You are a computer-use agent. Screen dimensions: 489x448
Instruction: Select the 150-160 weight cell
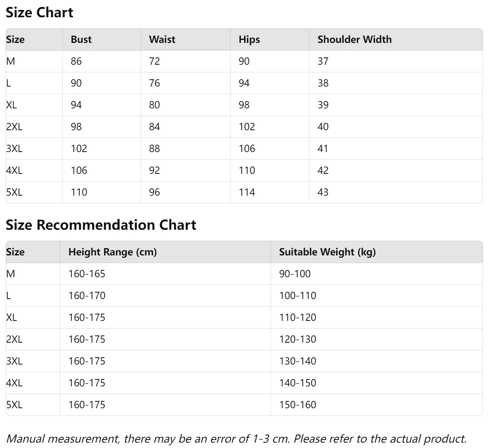298,405
